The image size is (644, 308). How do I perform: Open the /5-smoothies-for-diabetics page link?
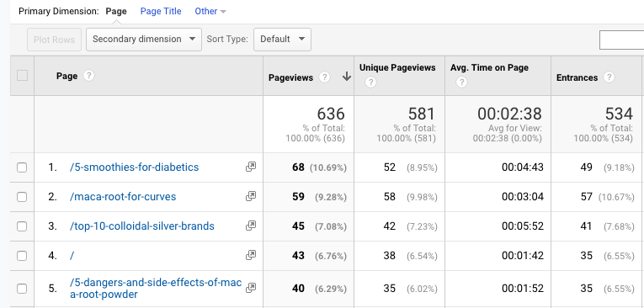click(x=135, y=167)
